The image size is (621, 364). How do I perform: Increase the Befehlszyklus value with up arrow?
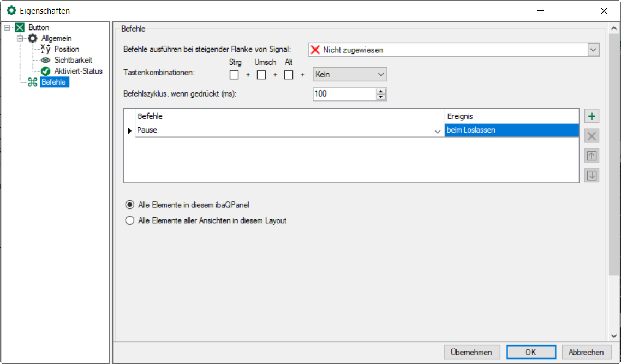pos(380,92)
